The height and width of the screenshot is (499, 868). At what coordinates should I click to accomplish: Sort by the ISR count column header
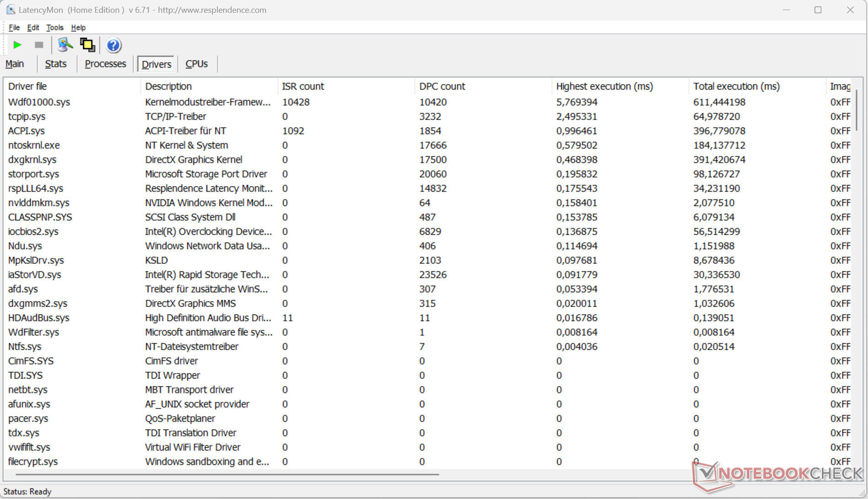click(x=346, y=86)
